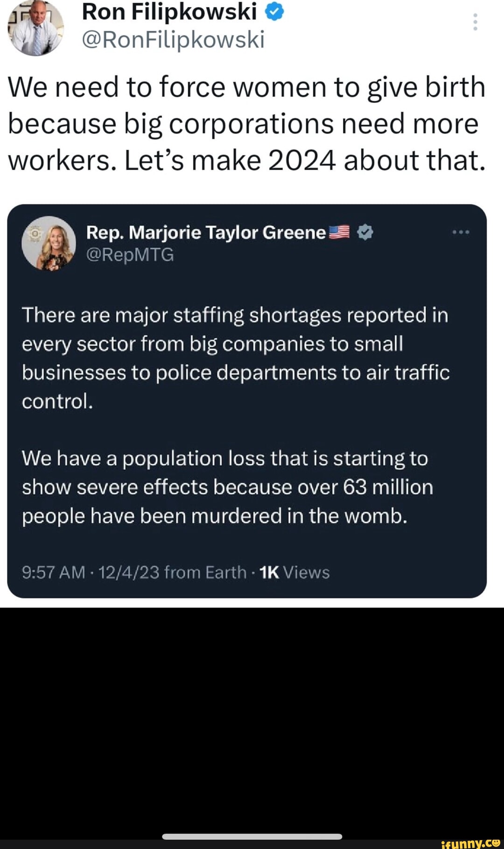Screen dimensions: 504x849
Task: Click the 12/4/23 date
Action: [x=129, y=572]
